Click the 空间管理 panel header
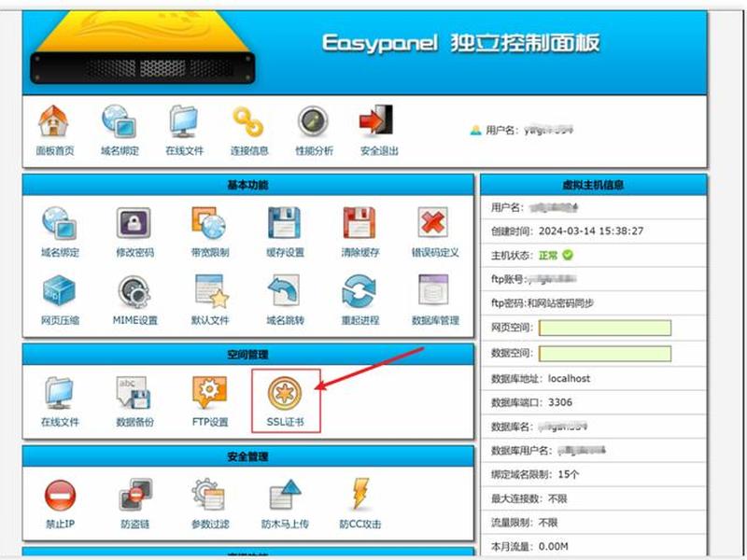 point(248,355)
